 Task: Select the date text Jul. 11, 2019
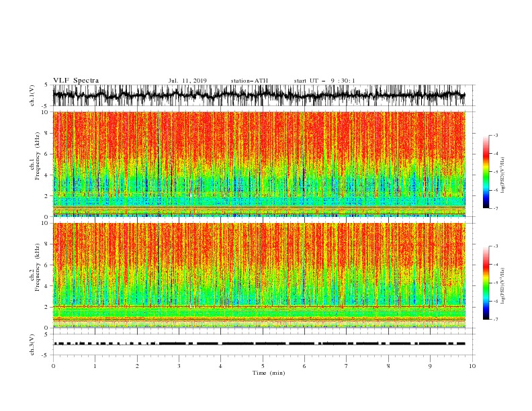coord(187,81)
